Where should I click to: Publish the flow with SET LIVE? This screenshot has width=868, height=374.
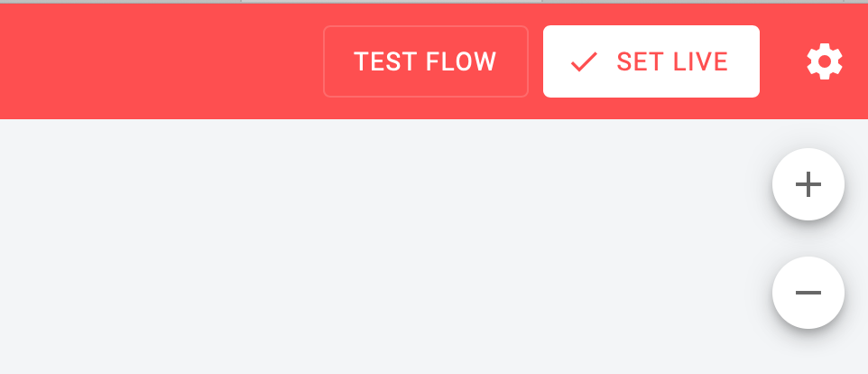(x=651, y=61)
